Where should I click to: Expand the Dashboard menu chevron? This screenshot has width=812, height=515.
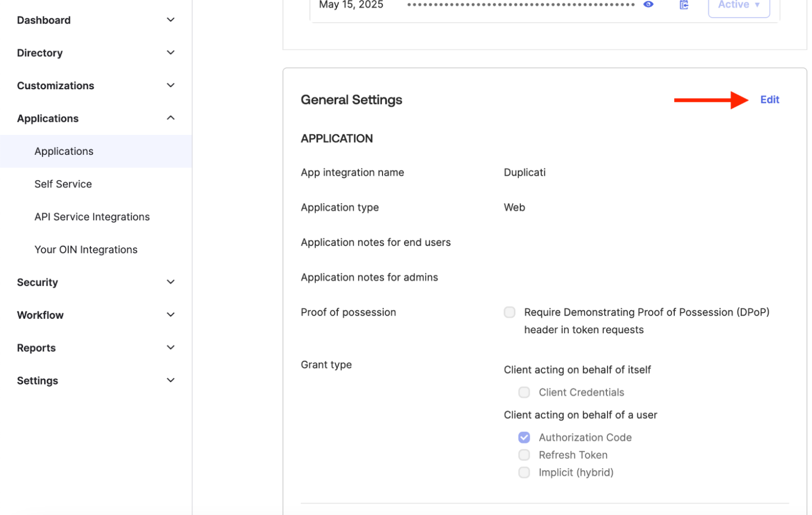pyautogui.click(x=171, y=20)
